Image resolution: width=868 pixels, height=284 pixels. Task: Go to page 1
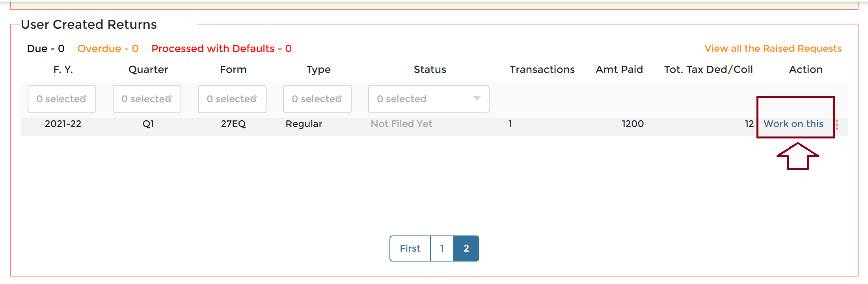[442, 248]
